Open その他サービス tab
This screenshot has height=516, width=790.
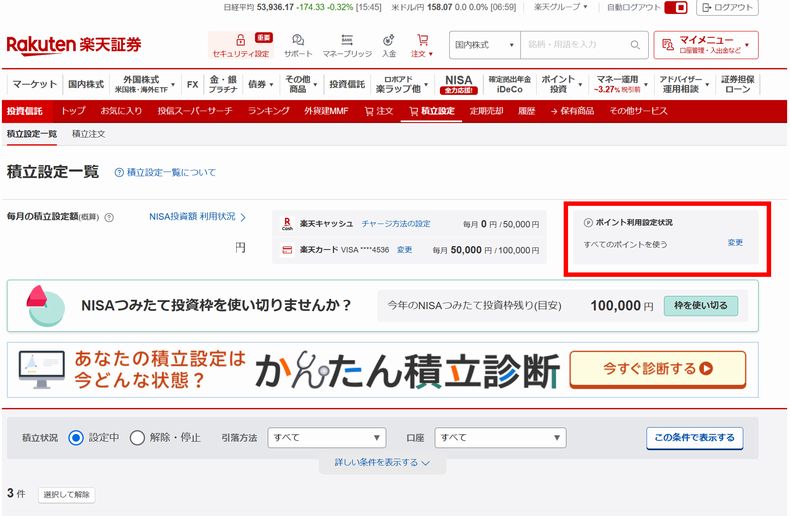click(638, 111)
